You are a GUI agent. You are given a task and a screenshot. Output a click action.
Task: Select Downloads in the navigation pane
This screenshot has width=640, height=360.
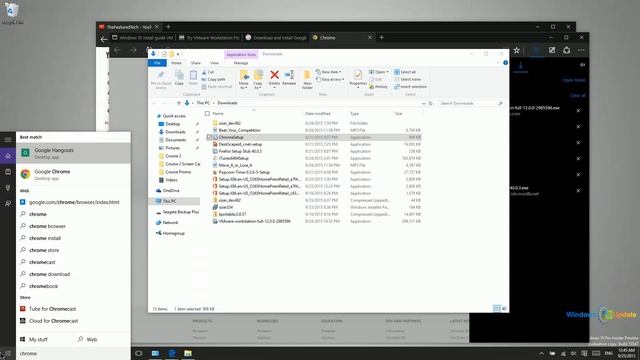tap(176, 132)
